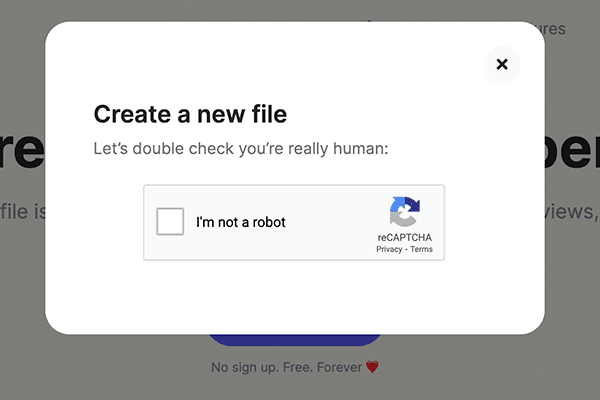
Task: Open the reCAPTCHA Terms link
Action: tap(421, 249)
